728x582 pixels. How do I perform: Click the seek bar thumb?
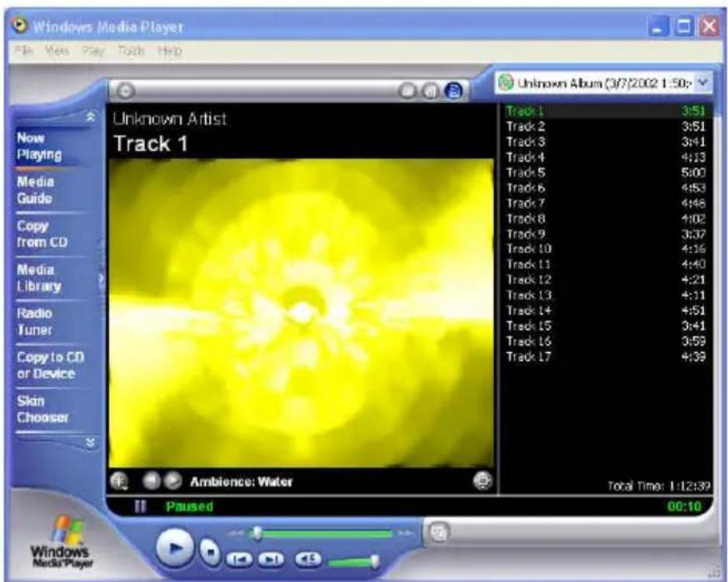257,534
